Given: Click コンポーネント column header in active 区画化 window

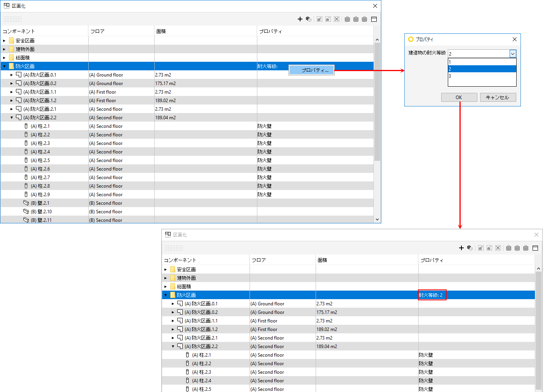Looking at the screenshot, I should pyautogui.click(x=44, y=31).
